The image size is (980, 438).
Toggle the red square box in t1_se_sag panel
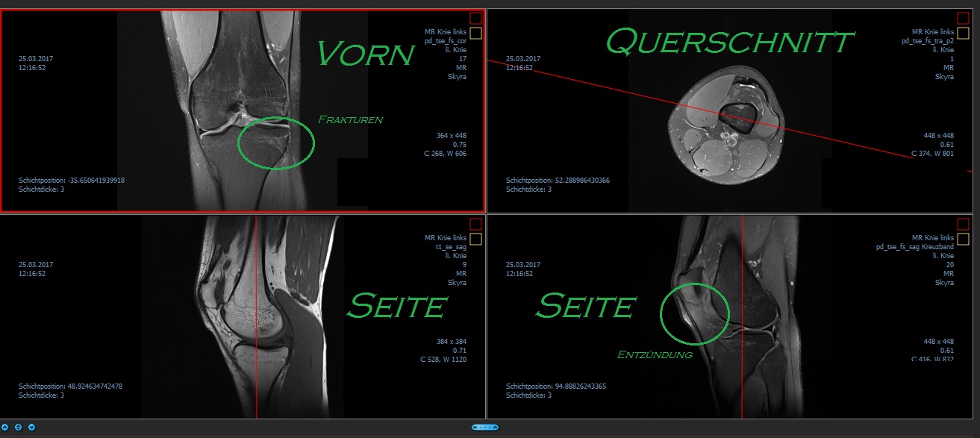tap(475, 224)
